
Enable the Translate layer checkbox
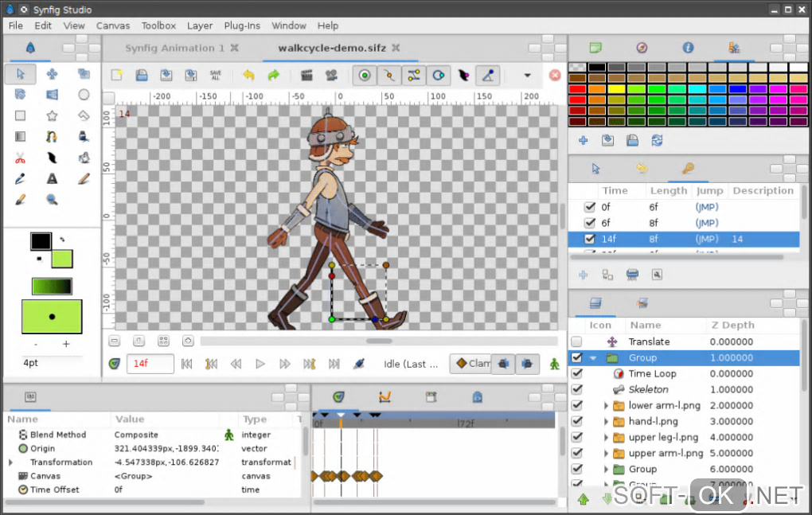pyautogui.click(x=576, y=341)
